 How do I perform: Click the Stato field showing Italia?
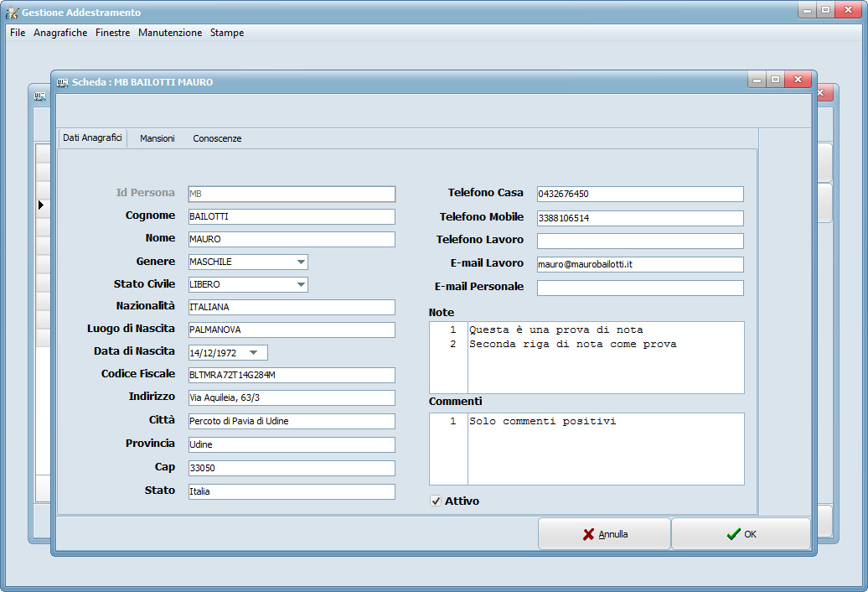(x=292, y=491)
